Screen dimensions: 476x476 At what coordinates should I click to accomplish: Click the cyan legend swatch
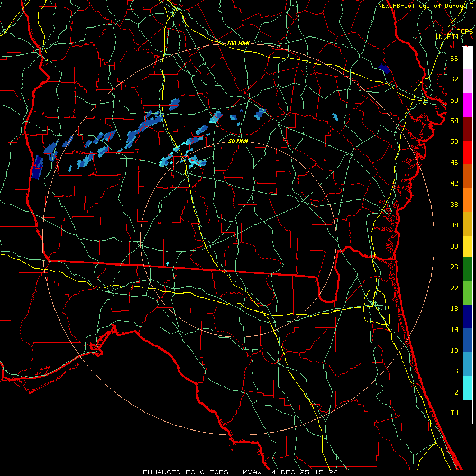coord(467,388)
